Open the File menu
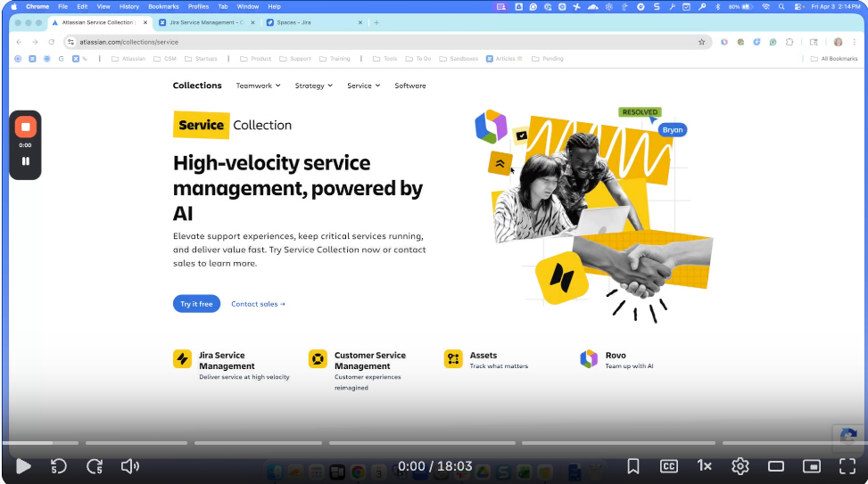Screen dimensions: 868x484 tap(63, 6)
